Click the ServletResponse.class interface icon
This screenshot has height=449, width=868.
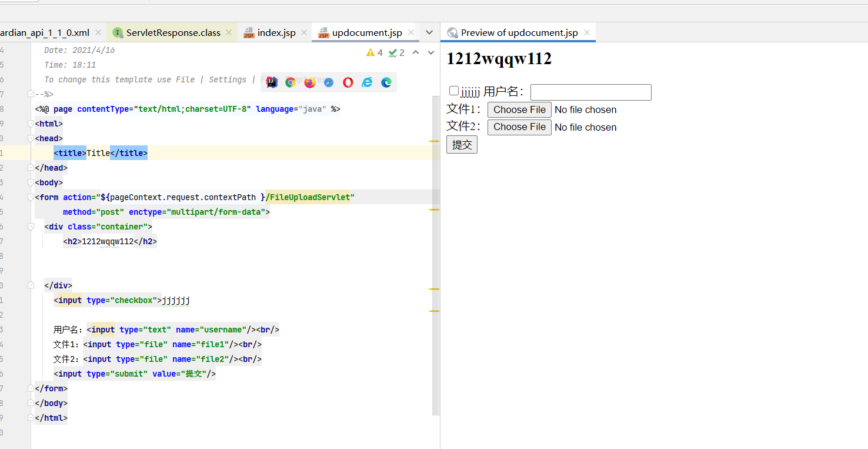(x=118, y=33)
